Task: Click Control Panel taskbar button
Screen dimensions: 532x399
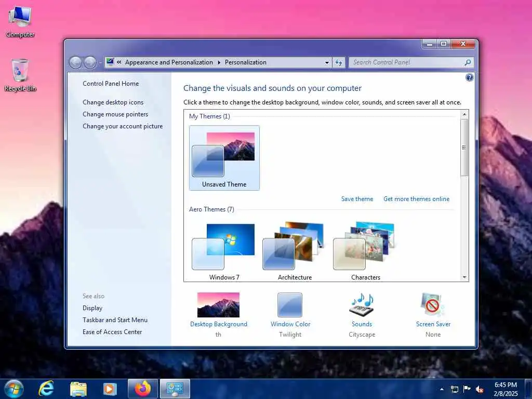Action: tap(175, 389)
